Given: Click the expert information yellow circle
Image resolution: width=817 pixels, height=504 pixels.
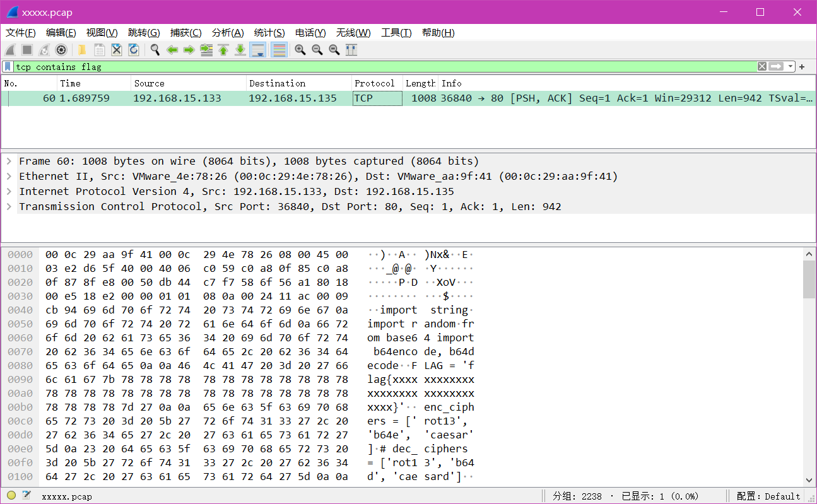Looking at the screenshot, I should (x=11, y=496).
